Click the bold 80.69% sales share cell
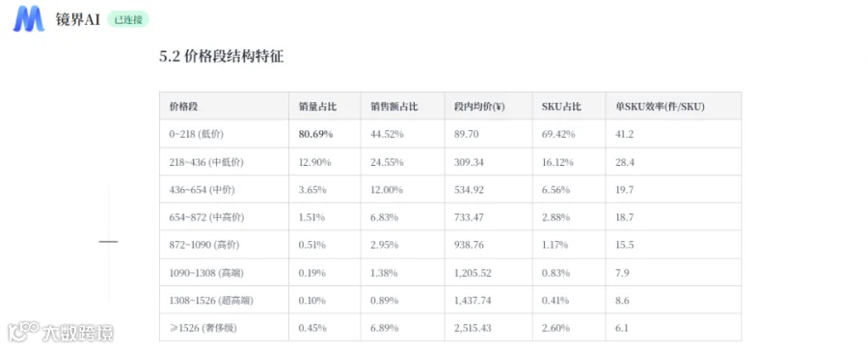Screen dimensions: 868x349 coord(315,134)
